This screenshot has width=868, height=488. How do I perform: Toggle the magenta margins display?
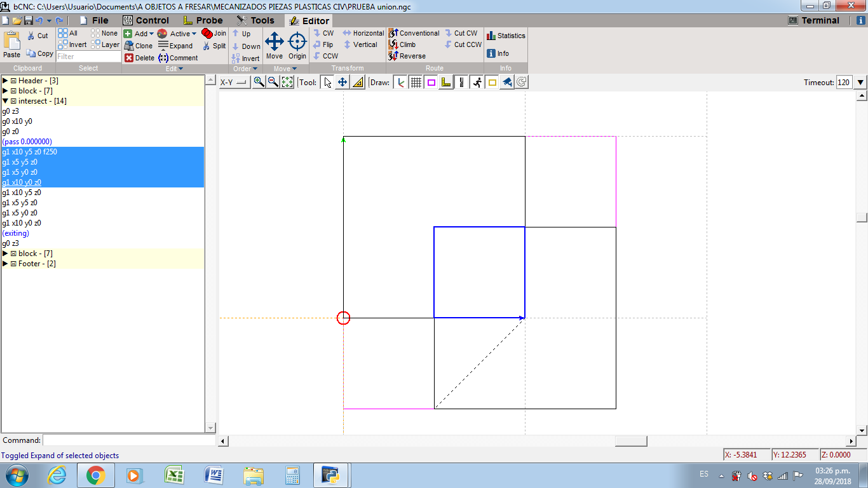(x=431, y=82)
